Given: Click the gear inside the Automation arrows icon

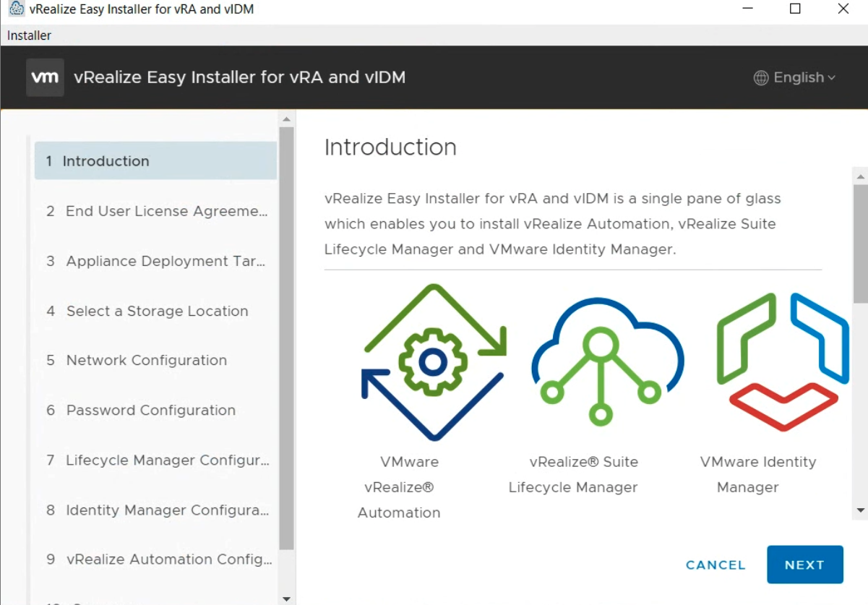Looking at the screenshot, I should point(431,363).
